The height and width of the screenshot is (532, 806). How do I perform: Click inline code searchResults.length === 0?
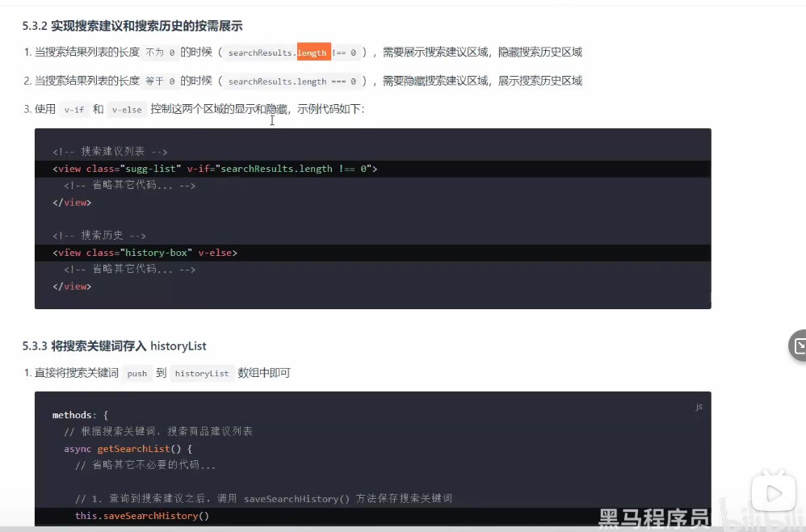tap(292, 82)
